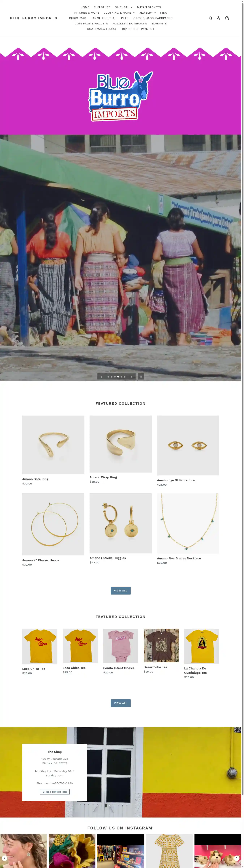Expand the Jewelry dropdown menu

pos(147,12)
